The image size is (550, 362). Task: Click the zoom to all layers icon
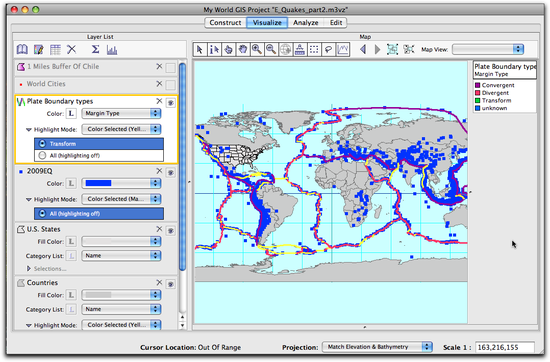393,49
